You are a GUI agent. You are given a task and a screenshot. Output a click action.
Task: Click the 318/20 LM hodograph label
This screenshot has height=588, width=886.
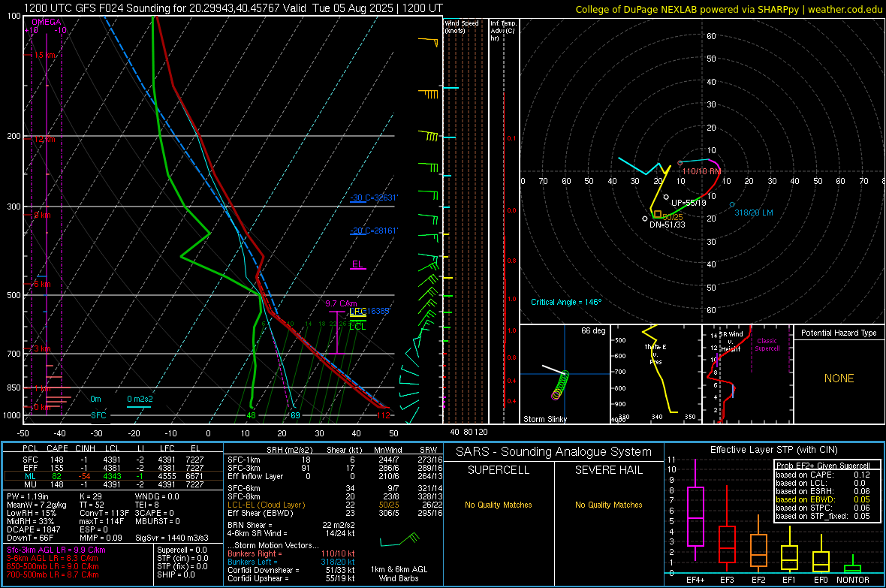click(x=754, y=213)
